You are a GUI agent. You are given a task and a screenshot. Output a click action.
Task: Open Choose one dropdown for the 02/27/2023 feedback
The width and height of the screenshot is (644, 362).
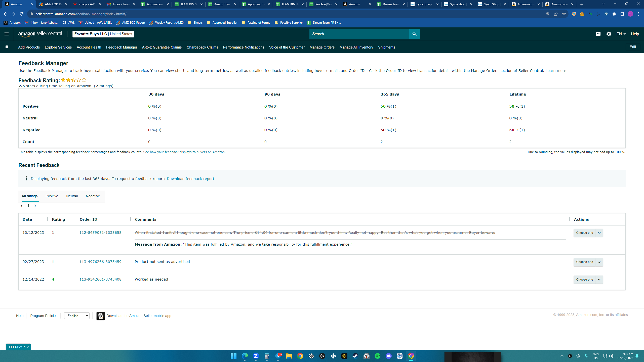[x=588, y=262]
